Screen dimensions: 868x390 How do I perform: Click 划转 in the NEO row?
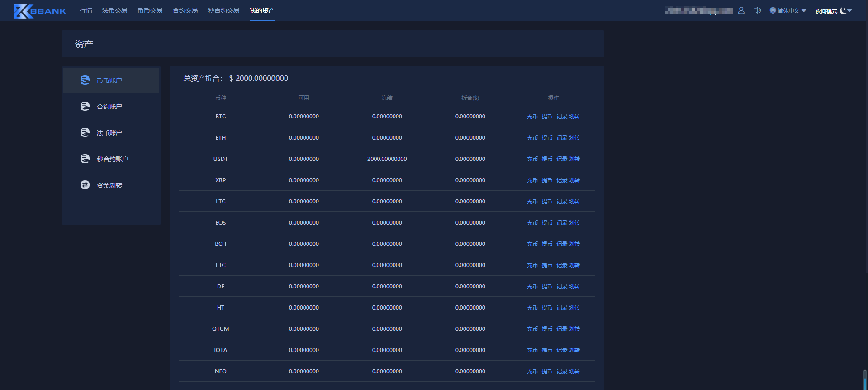[574, 371]
